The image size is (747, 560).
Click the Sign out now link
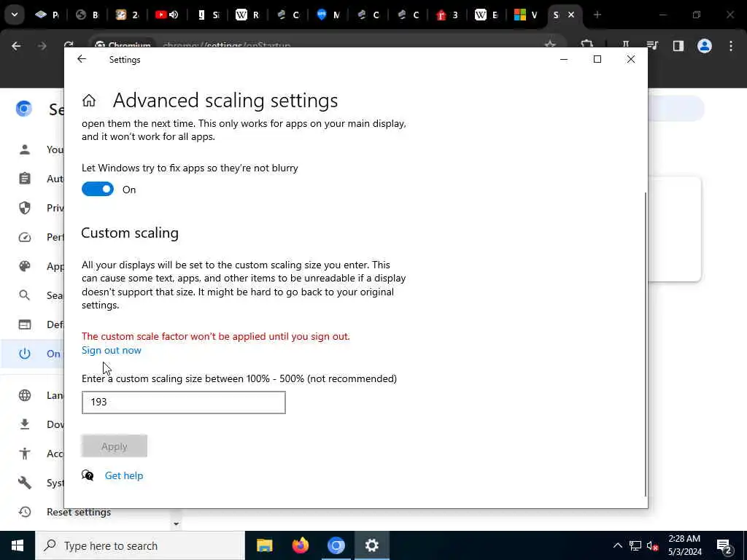112,350
